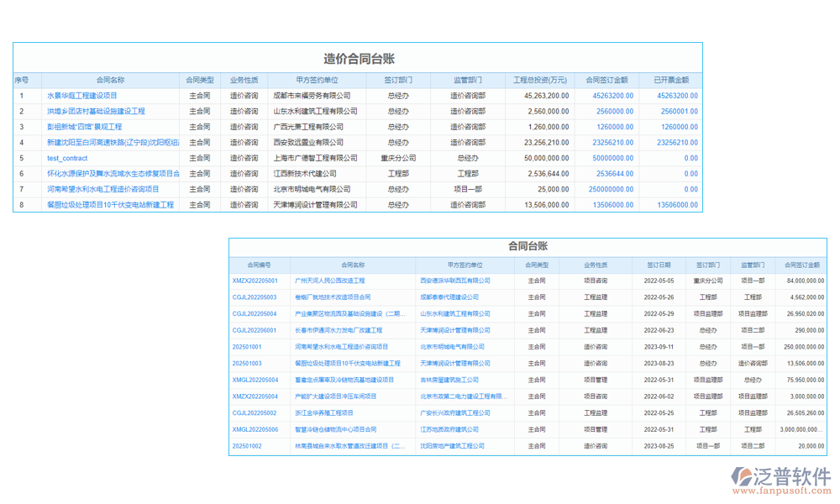Sort by 工程总投资(万元) column header
The image size is (840, 504).
540,81
